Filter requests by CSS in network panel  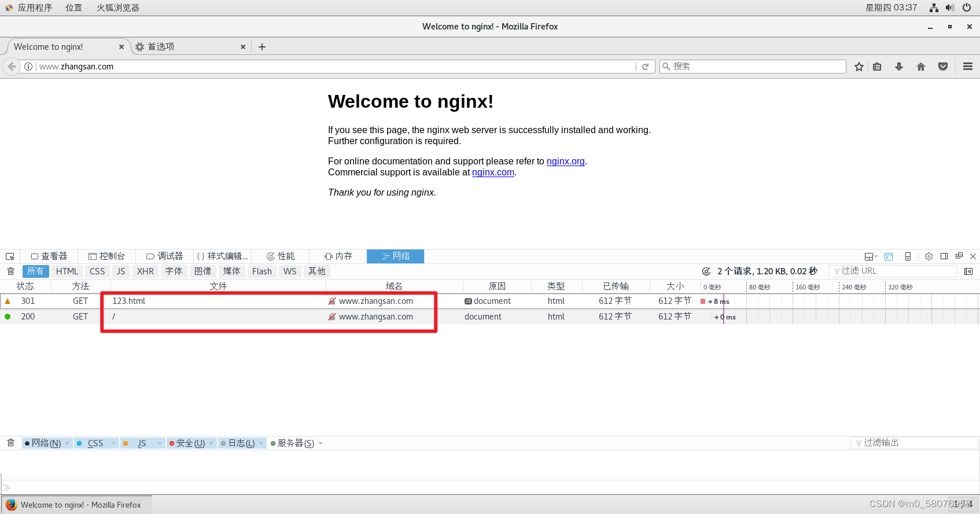coord(97,271)
